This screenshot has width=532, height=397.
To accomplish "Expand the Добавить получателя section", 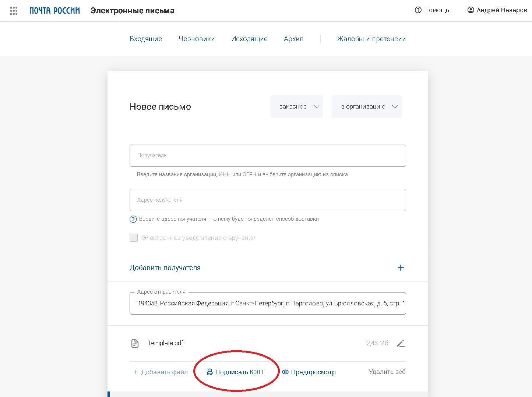I will [165, 268].
